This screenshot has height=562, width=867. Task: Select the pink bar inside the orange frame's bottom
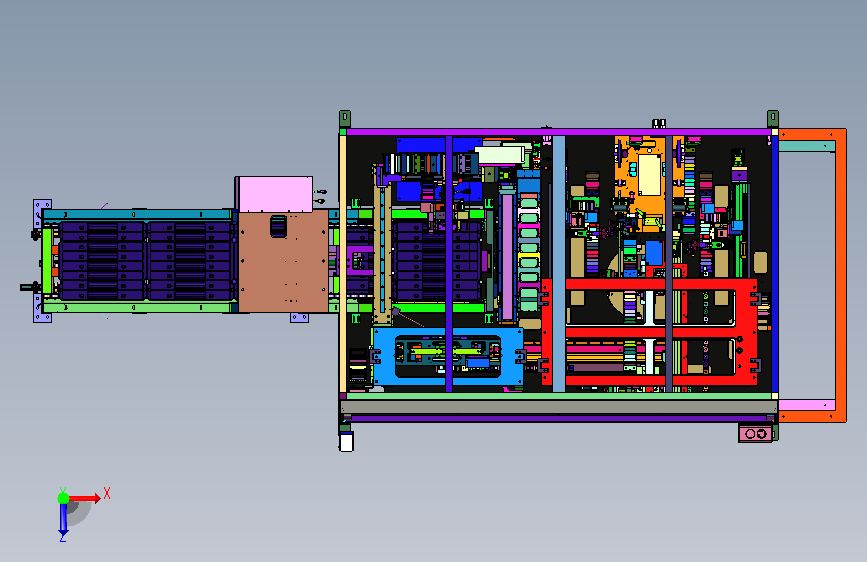pos(807,405)
